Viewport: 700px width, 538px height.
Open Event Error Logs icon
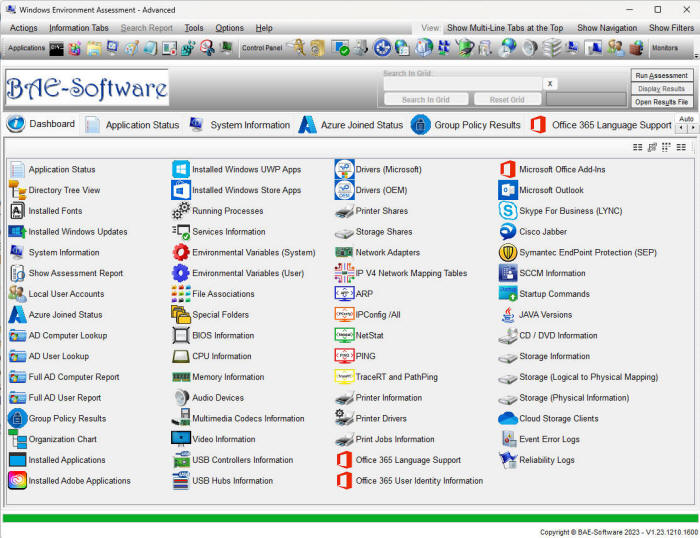click(508, 439)
